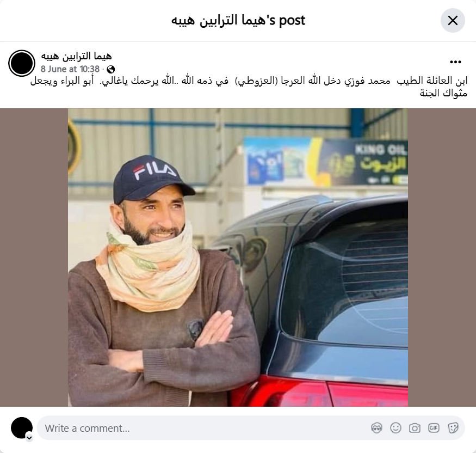
Task: Click the brown margin left of the photo
Action: (34, 258)
